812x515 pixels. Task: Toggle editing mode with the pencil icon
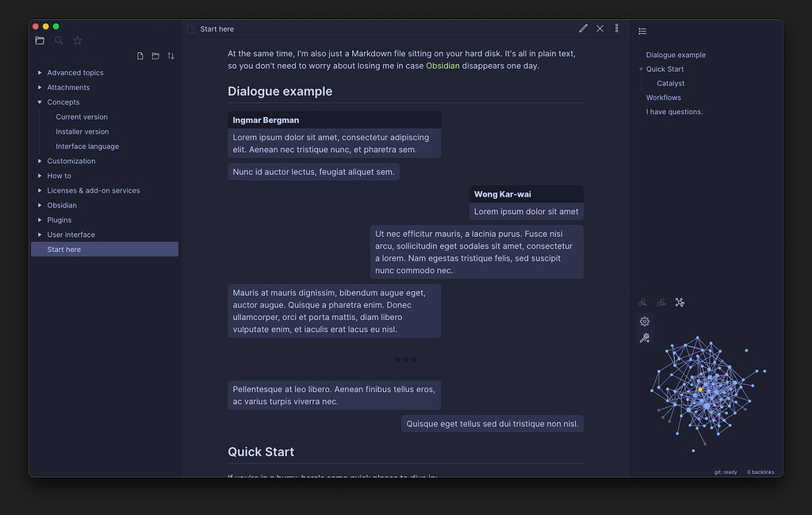(584, 29)
